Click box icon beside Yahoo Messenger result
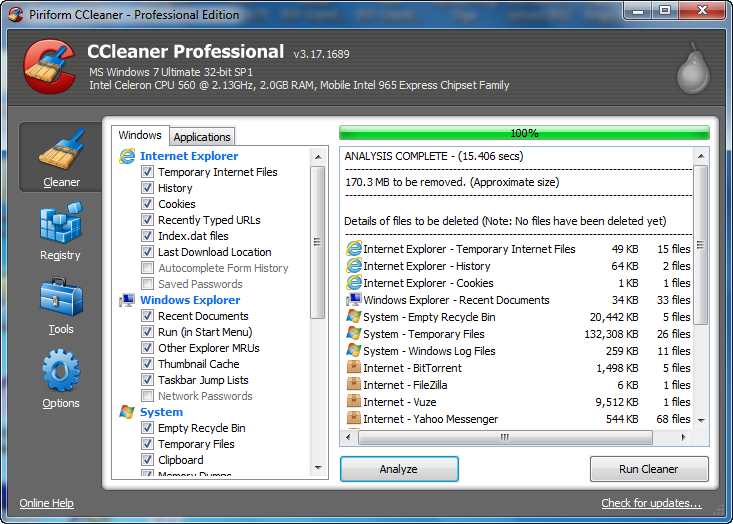This screenshot has width=733, height=524. 354,418
